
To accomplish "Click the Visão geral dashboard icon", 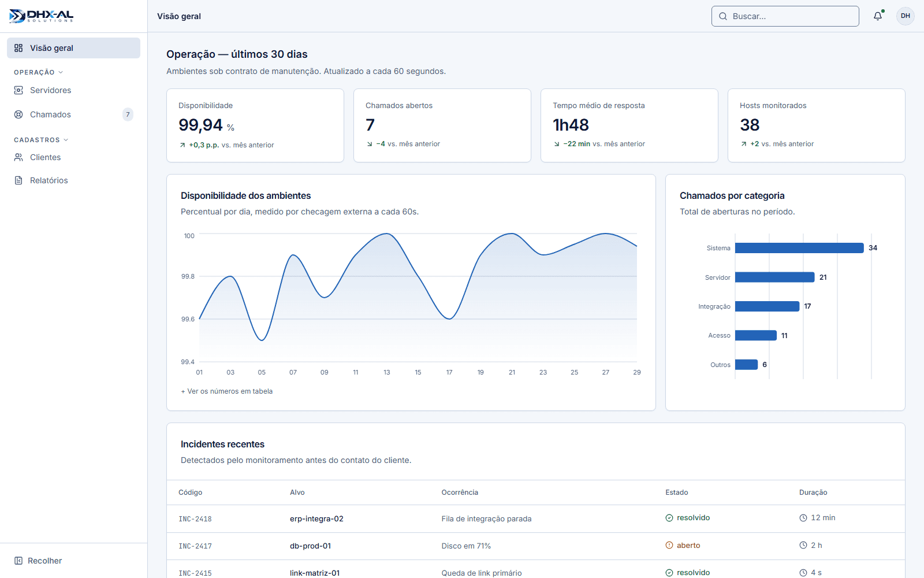I will pos(18,48).
